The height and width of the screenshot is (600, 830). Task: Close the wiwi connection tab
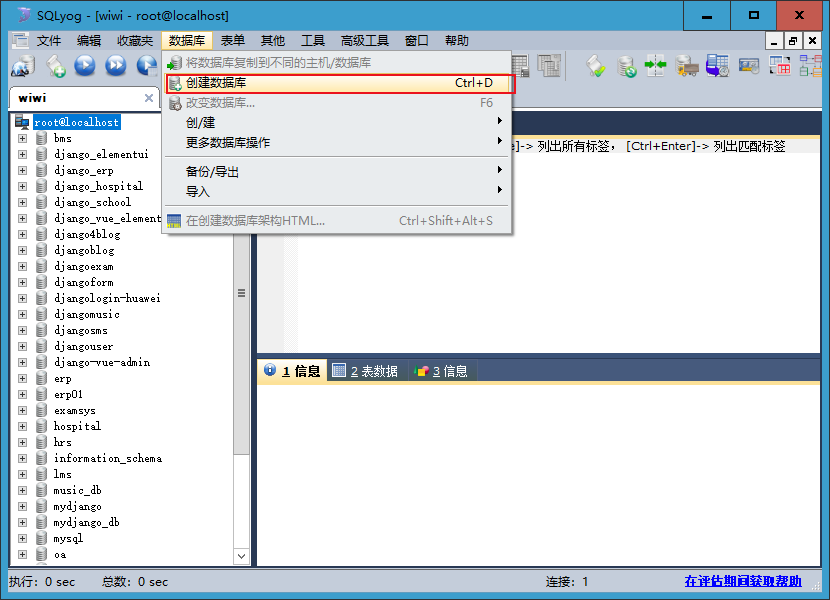149,98
